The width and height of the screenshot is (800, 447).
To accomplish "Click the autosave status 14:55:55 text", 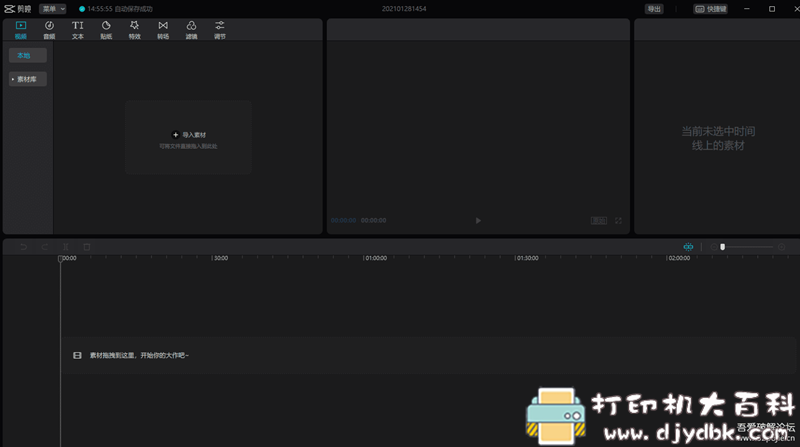I will [x=120, y=9].
